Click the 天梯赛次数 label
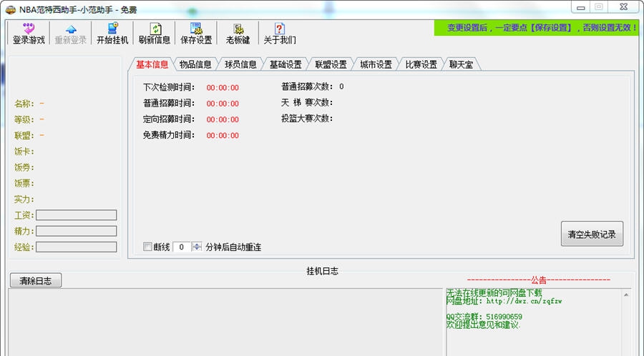 (307, 102)
